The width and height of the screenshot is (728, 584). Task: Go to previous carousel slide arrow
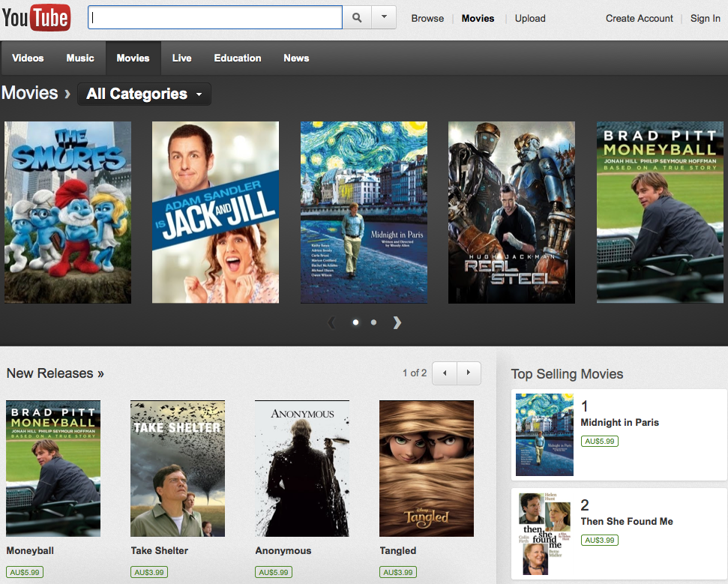[x=331, y=322]
